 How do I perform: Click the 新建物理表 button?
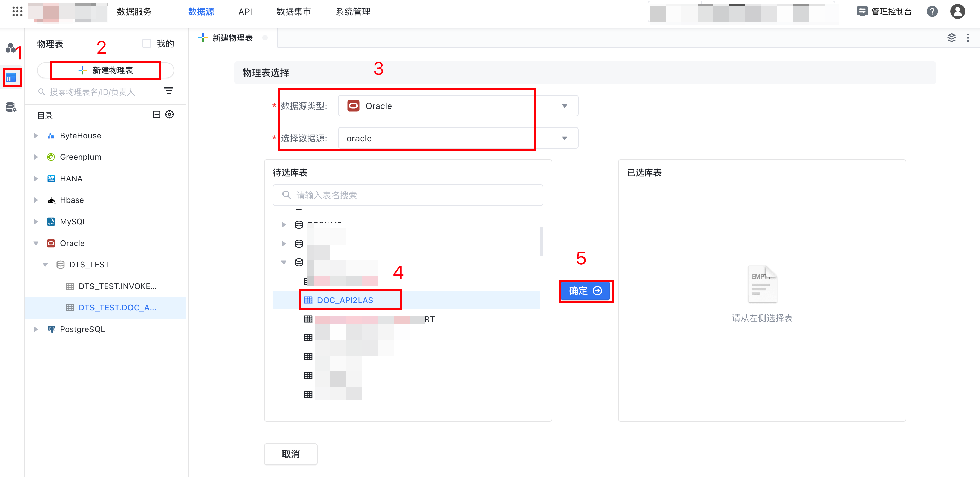point(105,70)
